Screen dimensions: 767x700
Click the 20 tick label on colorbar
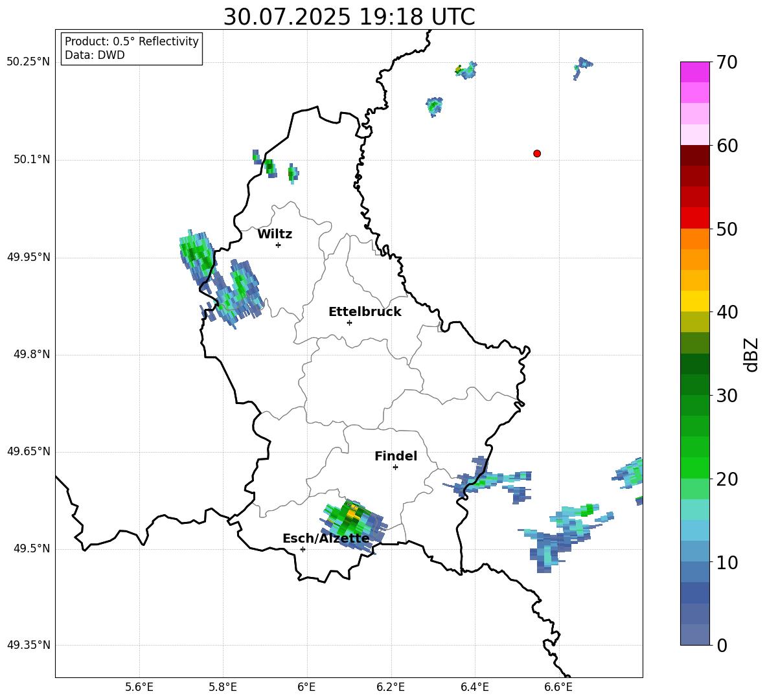pyautogui.click(x=727, y=479)
